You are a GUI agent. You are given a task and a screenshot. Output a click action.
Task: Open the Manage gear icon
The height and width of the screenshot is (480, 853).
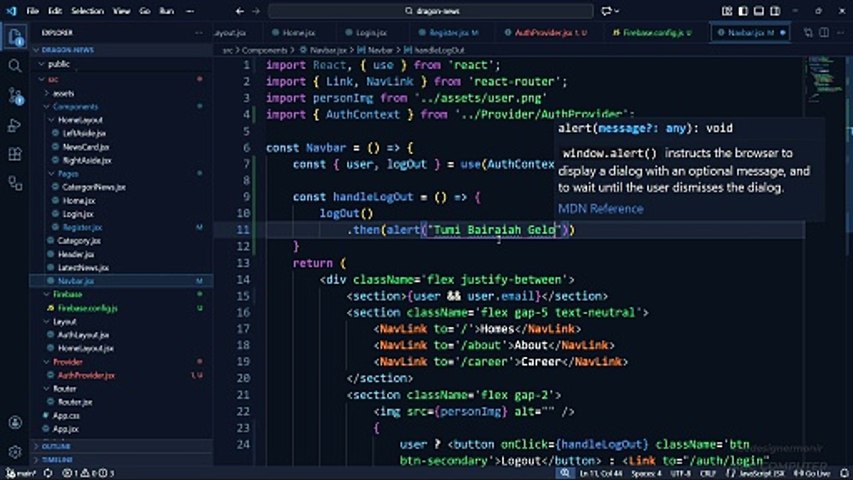pos(15,452)
